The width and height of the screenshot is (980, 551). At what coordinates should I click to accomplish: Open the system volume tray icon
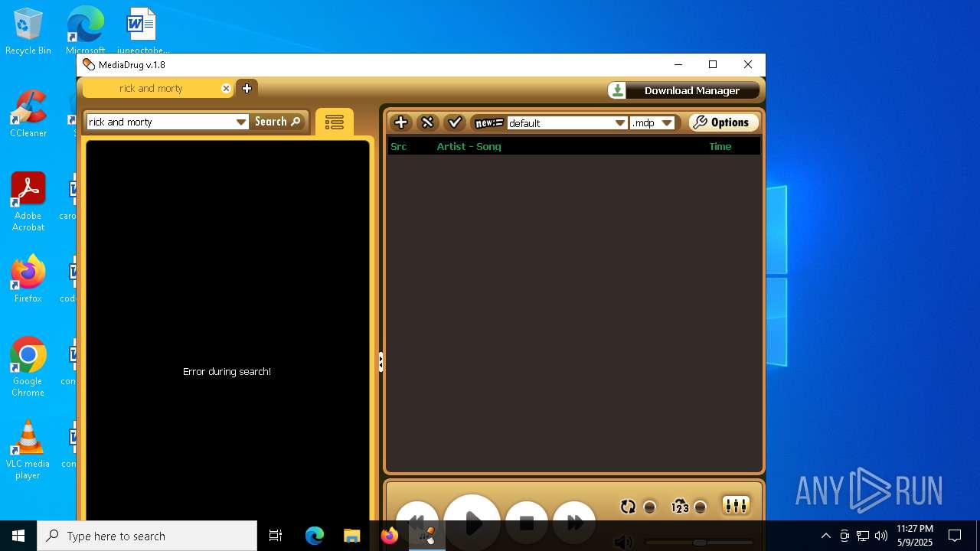click(881, 536)
